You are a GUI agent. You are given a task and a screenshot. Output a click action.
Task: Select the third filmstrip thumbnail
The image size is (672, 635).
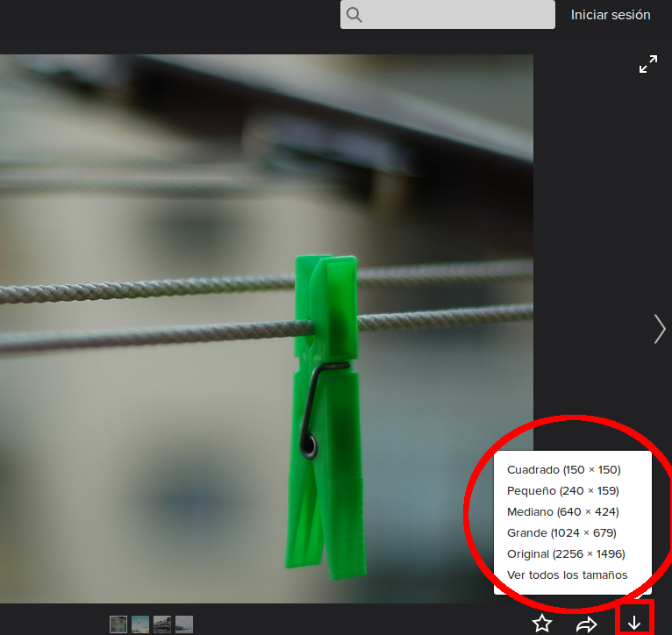162,624
